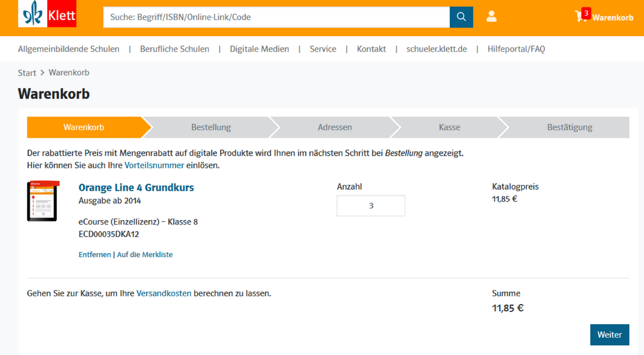644x355 pixels.
Task: Click the shopping cart icon in header
Action: pos(582,16)
